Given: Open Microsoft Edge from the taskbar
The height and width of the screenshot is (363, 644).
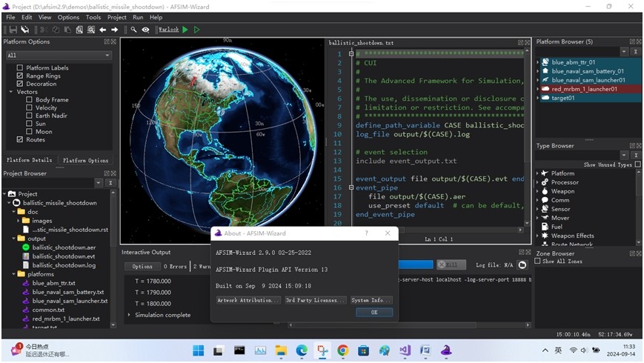Looking at the screenshot, I should point(302,350).
